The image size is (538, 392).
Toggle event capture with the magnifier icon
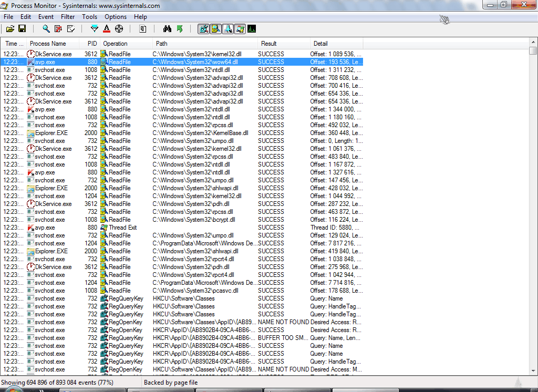click(x=46, y=29)
